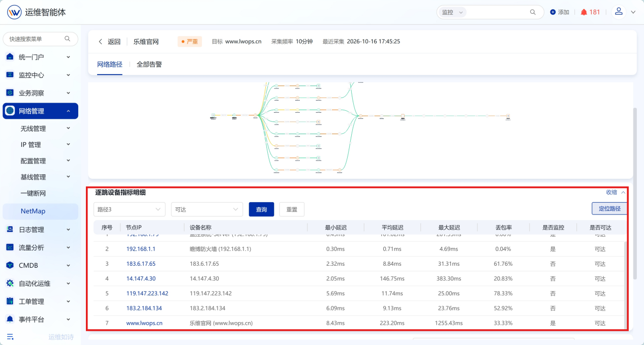Click the 查询 button
Screen dimensions: 644x345
(261, 209)
